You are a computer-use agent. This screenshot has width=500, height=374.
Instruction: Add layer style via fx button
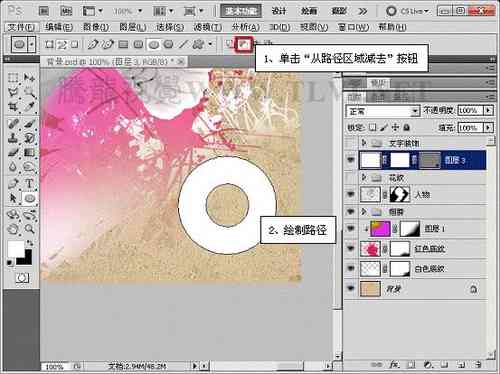pyautogui.click(x=394, y=365)
